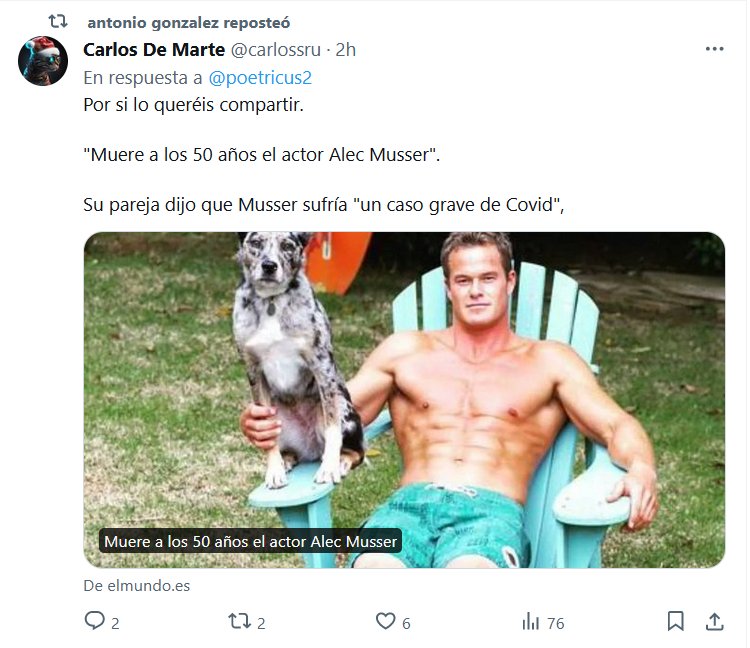Image resolution: width=750 pixels, height=648 pixels.
Task: View tweet analytics bar chart icon
Action: pos(531,622)
